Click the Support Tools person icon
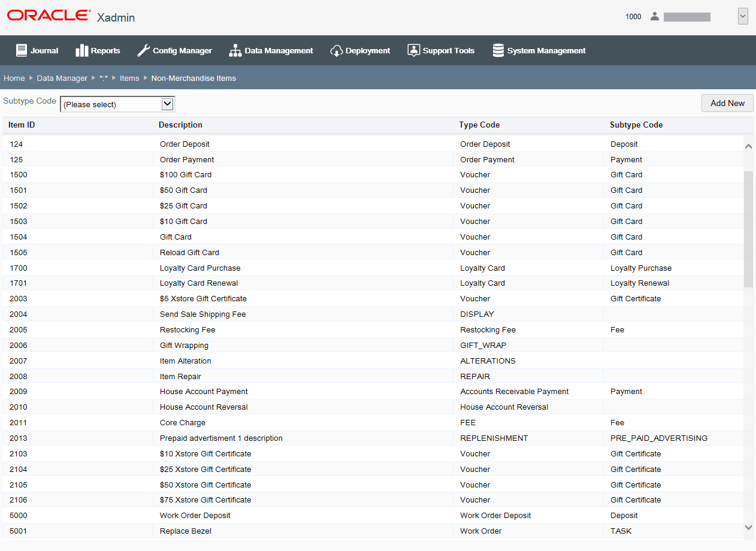 413,50
